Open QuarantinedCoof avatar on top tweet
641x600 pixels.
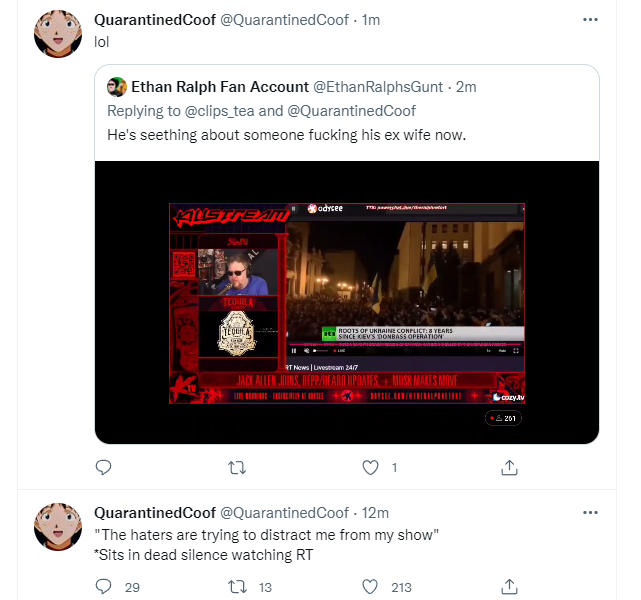pos(58,34)
